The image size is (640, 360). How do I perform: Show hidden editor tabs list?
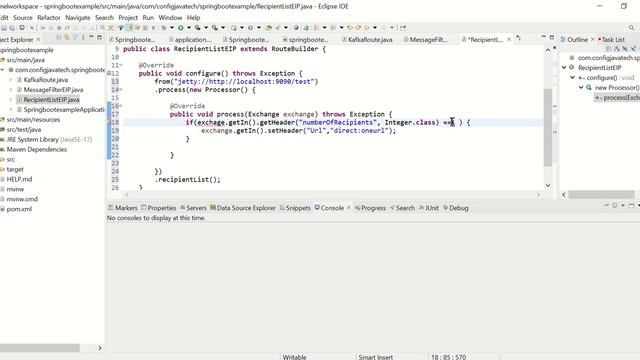click(518, 38)
